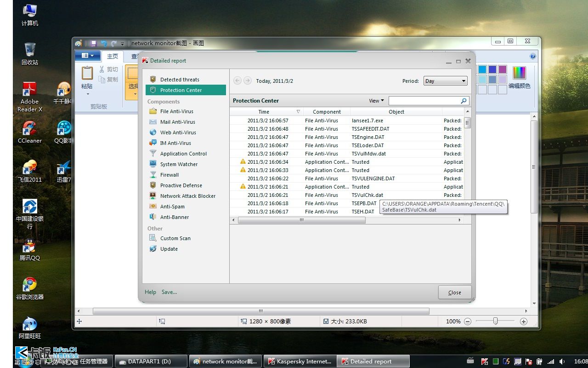Viewport: 588px width, 368px height.
Task: Open IM Anti-Virus component report
Action: pos(175,143)
